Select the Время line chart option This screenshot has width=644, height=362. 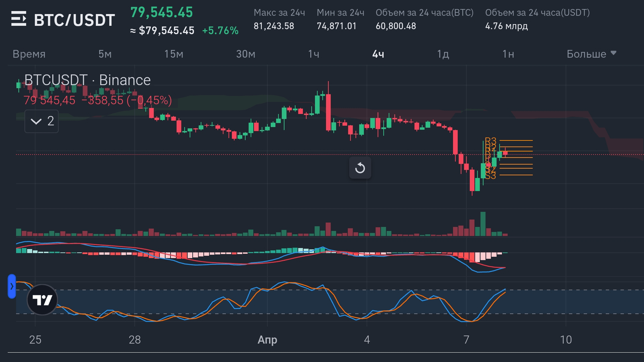[x=29, y=54]
